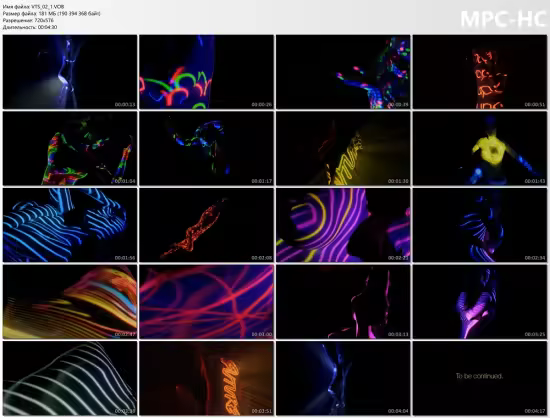Select the frame stamped 00:00:26
This screenshot has width=550, height=418.
206,72
